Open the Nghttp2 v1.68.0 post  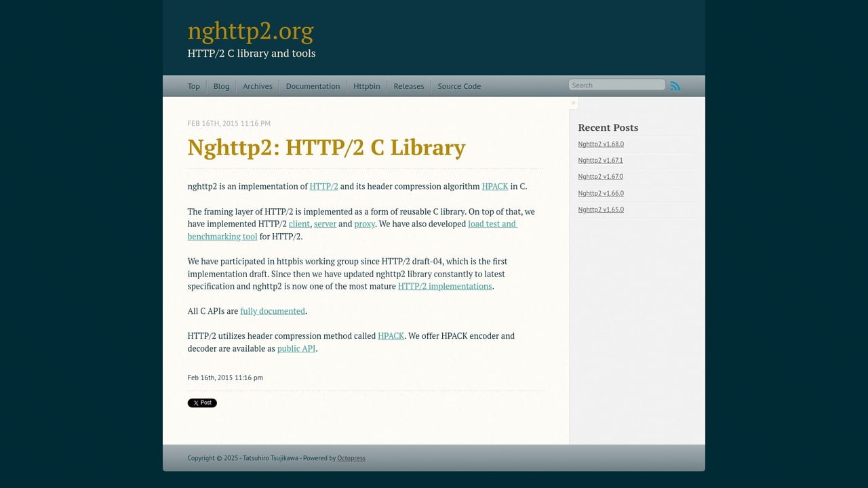601,144
